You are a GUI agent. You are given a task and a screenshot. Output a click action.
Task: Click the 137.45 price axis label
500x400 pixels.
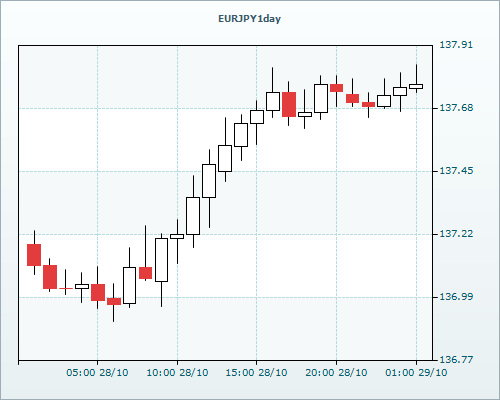point(456,171)
